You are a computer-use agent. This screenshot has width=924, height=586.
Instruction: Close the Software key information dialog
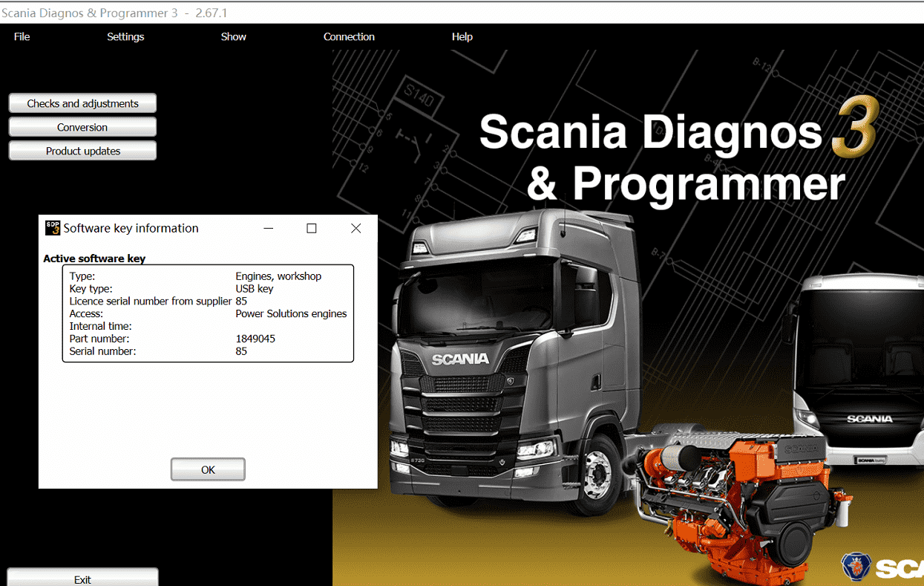(x=355, y=228)
